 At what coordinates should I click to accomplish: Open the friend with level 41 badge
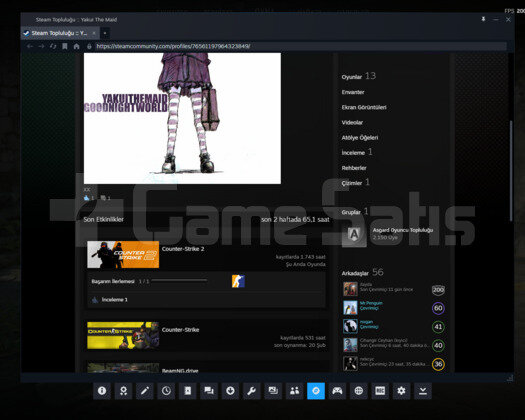pos(394,326)
